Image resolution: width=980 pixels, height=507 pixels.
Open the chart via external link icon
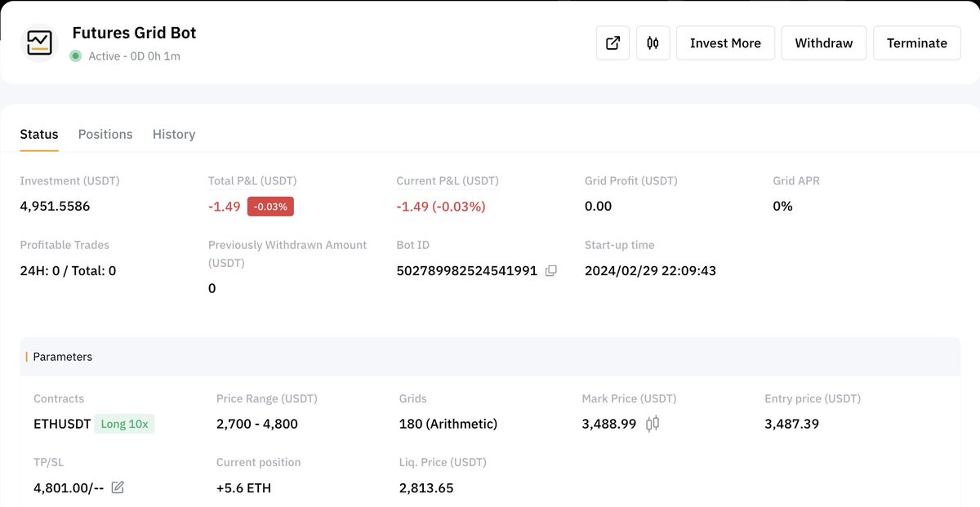[612, 42]
